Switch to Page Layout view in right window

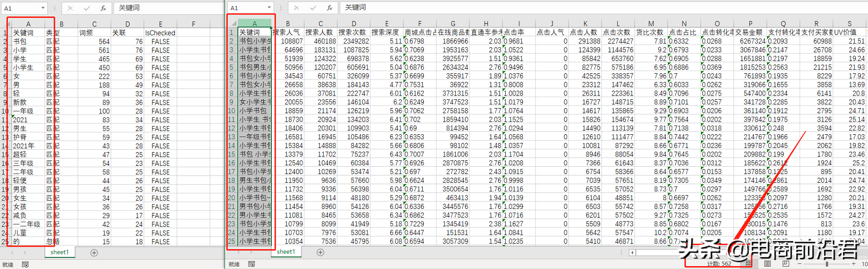tap(768, 264)
